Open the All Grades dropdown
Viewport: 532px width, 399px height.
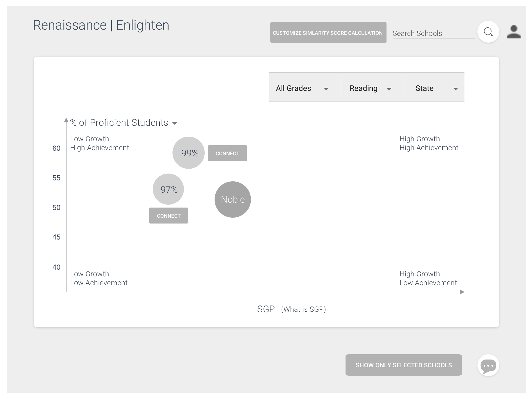pyautogui.click(x=303, y=88)
